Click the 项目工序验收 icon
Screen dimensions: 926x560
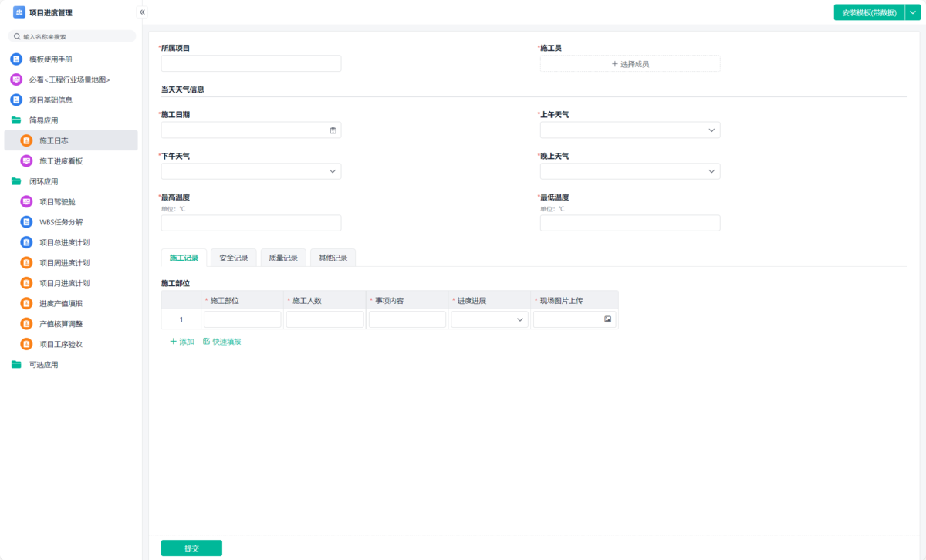point(26,344)
